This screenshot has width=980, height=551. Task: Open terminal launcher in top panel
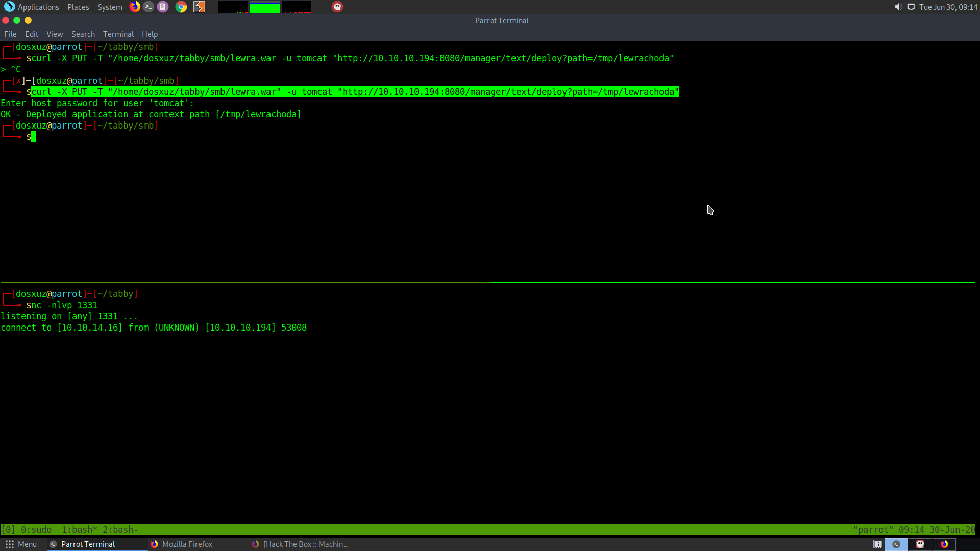click(149, 7)
